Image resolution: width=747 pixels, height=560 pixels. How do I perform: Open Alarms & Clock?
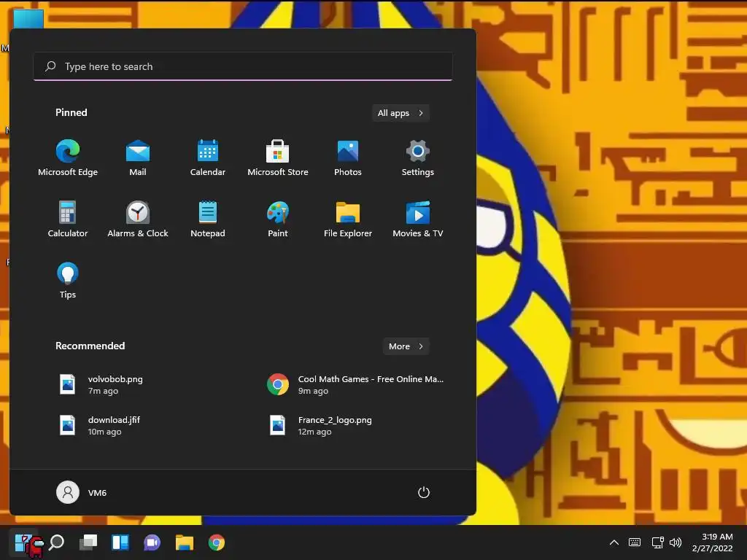pos(138,219)
